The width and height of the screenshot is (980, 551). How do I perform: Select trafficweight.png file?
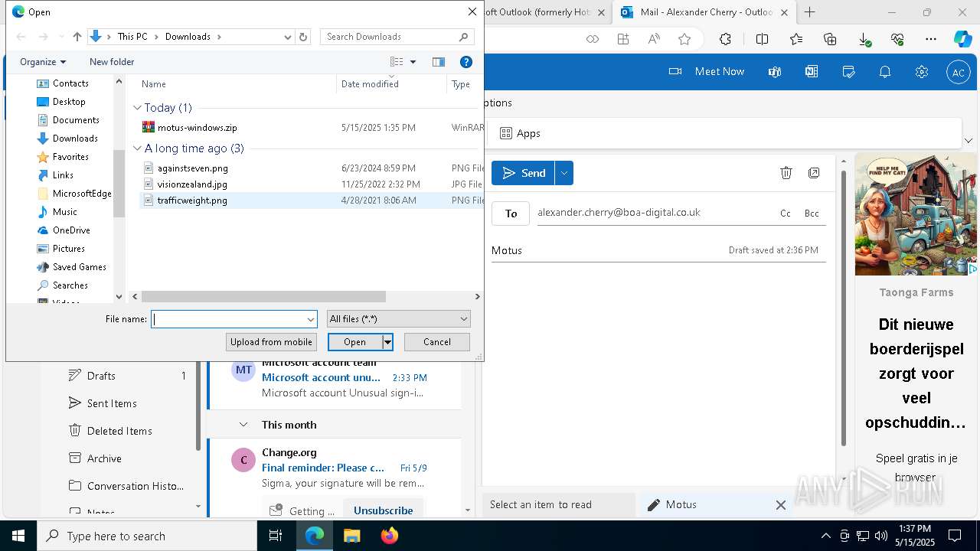click(x=192, y=201)
